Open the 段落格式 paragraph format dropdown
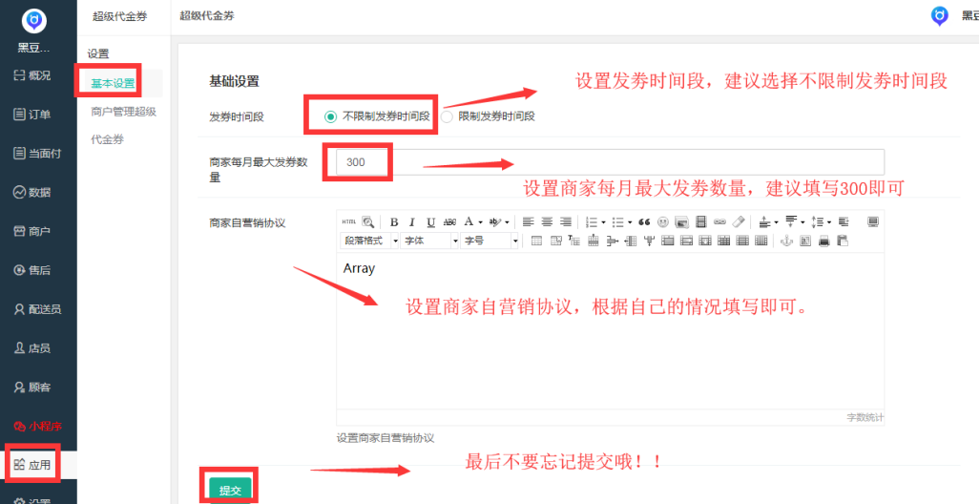This screenshot has width=980, height=504. (370, 241)
